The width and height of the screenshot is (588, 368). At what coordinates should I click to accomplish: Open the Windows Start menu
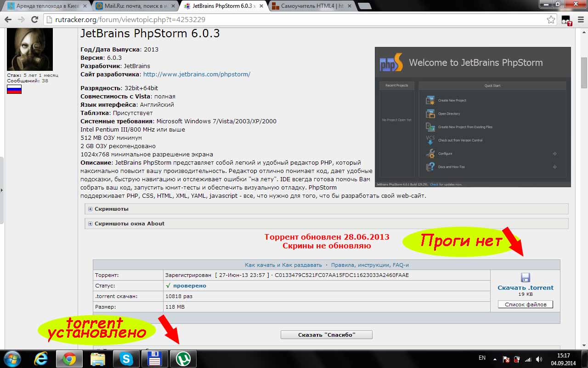point(12,359)
